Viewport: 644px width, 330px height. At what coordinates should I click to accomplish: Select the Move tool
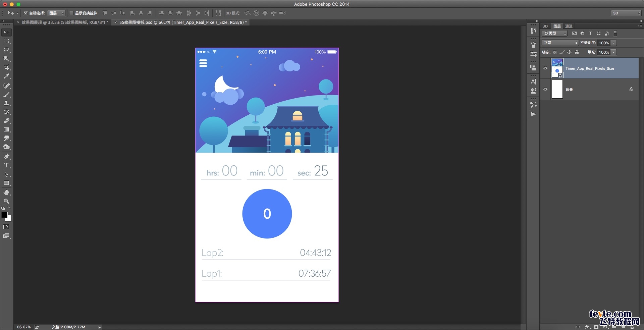[x=6, y=33]
